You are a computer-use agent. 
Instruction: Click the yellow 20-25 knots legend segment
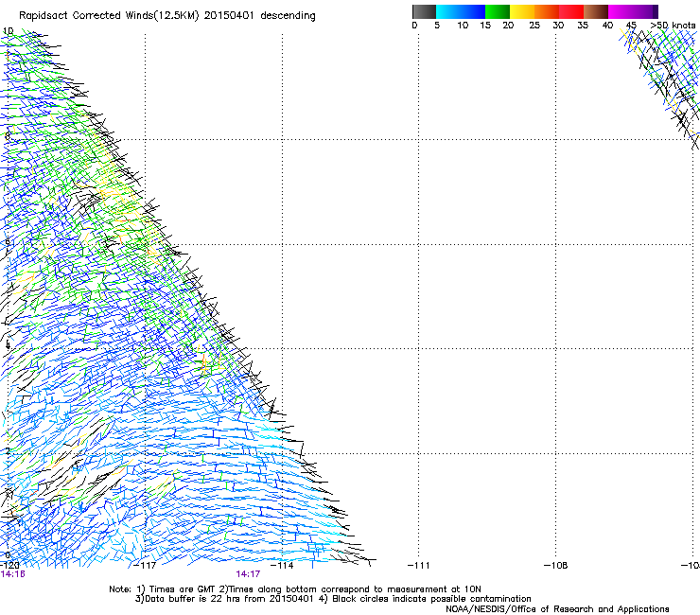coord(522,11)
